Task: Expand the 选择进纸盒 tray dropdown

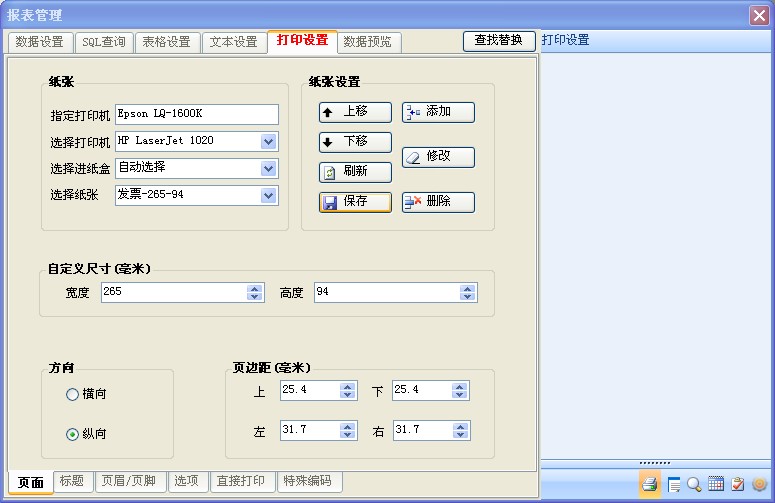Action: (x=269, y=168)
